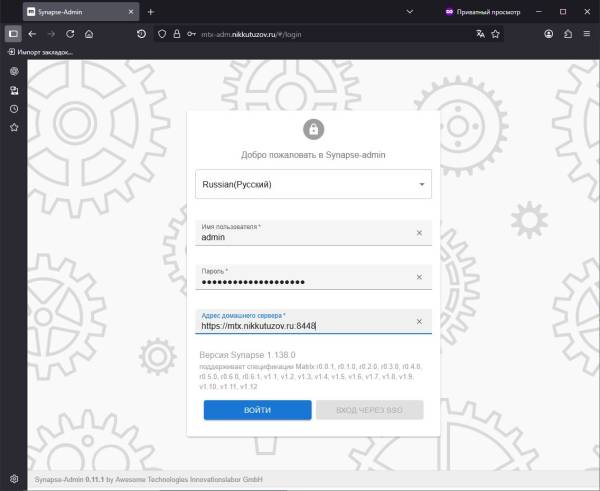The height and width of the screenshot is (491, 600).
Task: Open sidebar settings gear at the bottom
Action: pos(14,479)
